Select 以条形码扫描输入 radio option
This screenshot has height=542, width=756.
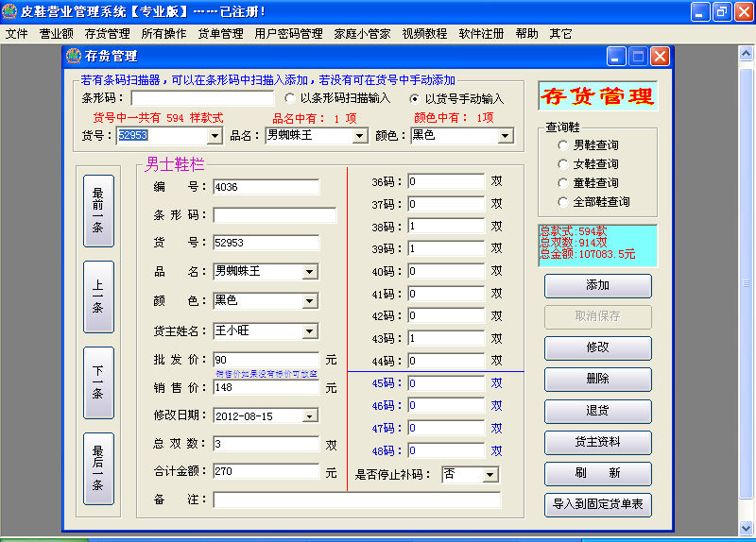(290, 98)
